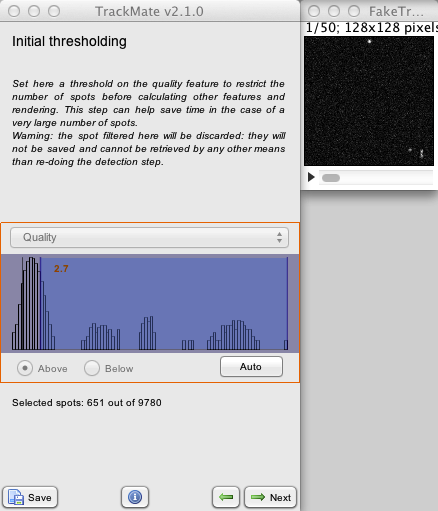438x511 pixels.
Task: Click the Selected spots count text
Action: [x=87, y=403]
